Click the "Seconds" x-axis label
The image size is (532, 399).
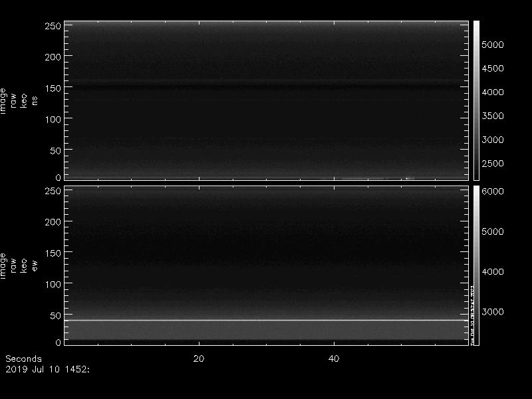[23, 358]
